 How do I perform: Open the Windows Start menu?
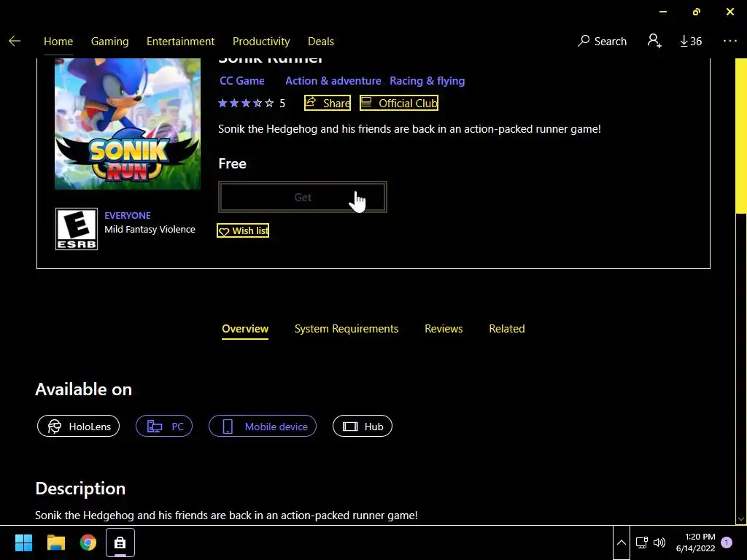coord(23,542)
